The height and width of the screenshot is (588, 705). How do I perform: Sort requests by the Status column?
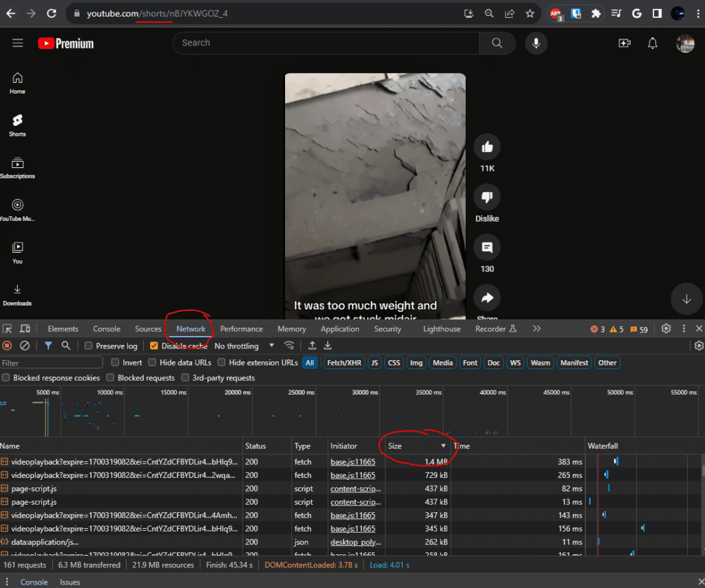[x=267, y=446]
